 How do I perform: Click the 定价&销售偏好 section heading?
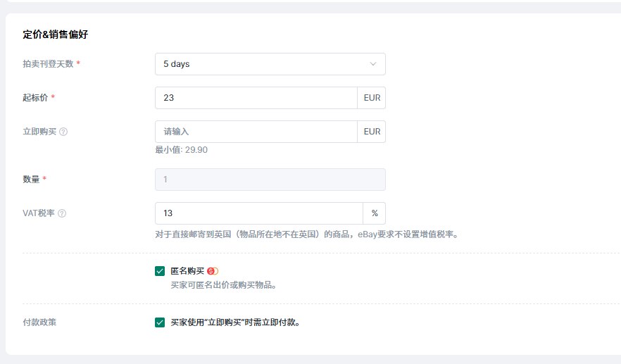click(x=55, y=34)
